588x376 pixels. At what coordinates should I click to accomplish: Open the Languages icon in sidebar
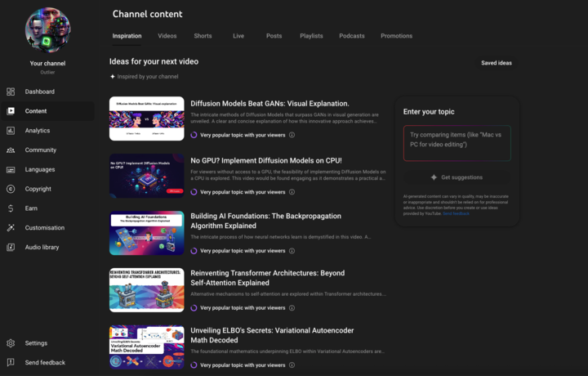[11, 170]
